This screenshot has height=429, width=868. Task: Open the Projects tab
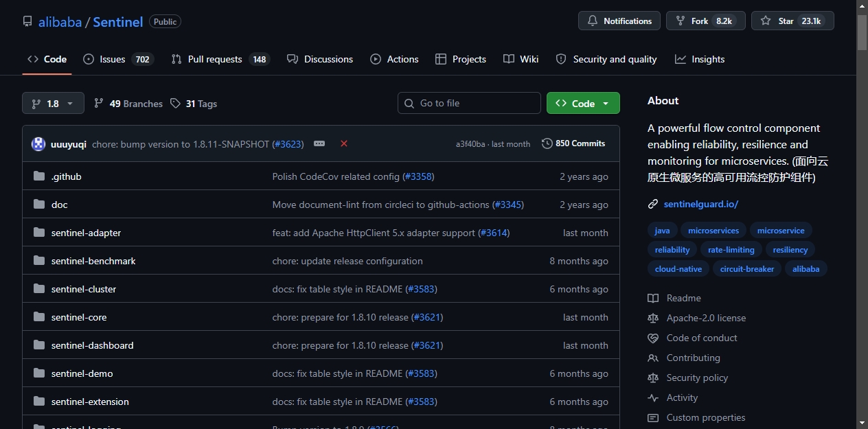(x=461, y=59)
